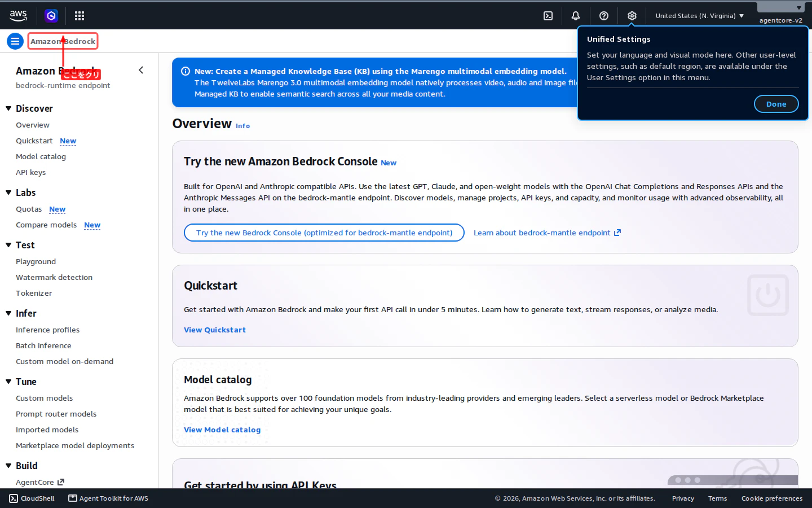Click the View Quickstart link
Image resolution: width=812 pixels, height=508 pixels.
click(215, 330)
